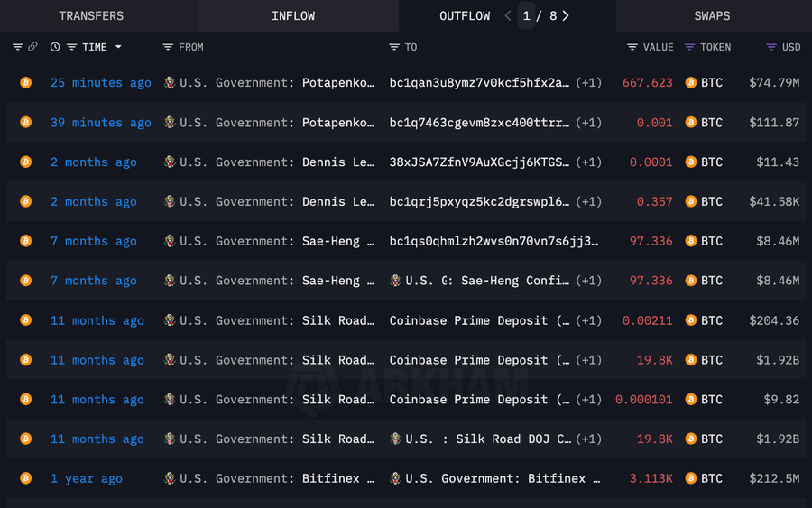Open the leftmost filter icon in header
Screen dimensions: 812x508
18,47
